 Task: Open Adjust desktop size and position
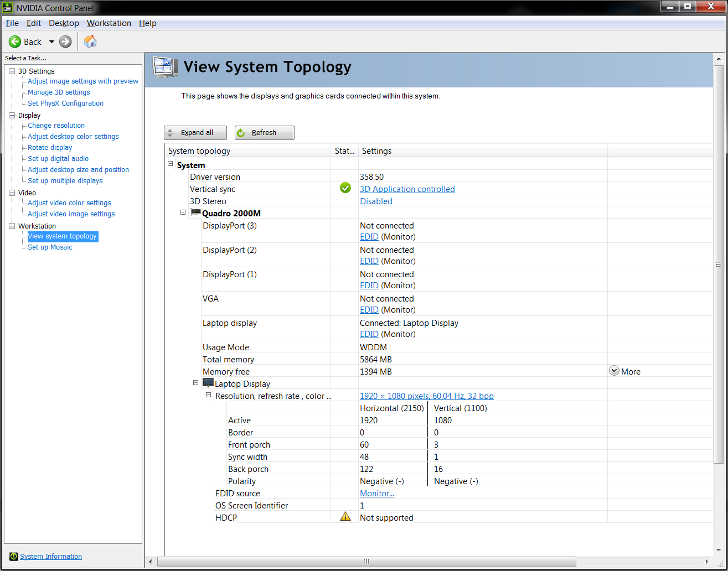pos(78,170)
